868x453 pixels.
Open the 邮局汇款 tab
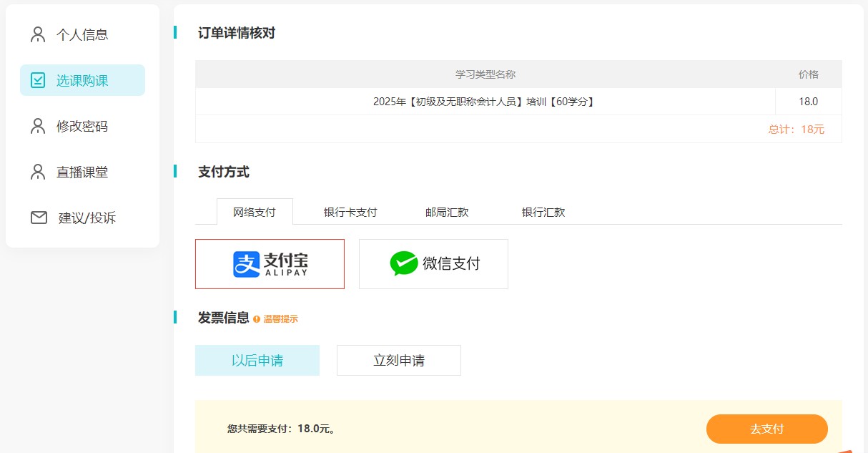(x=447, y=212)
